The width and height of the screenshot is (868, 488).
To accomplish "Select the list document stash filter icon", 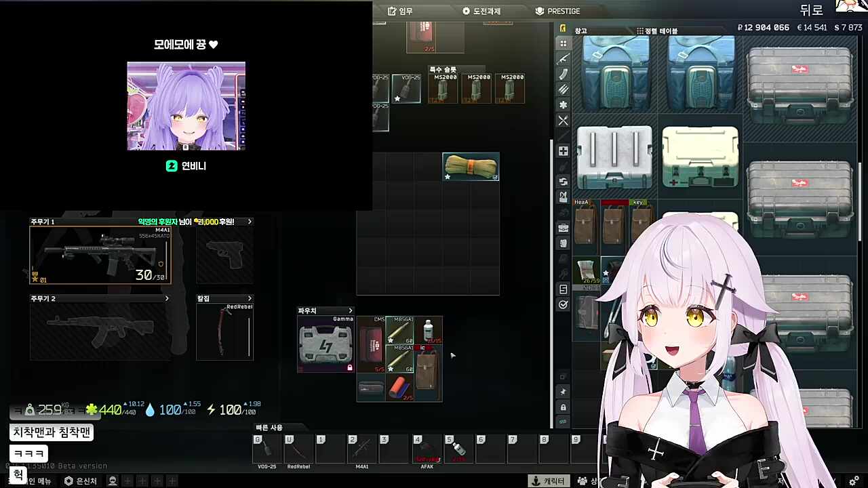I will point(563,289).
